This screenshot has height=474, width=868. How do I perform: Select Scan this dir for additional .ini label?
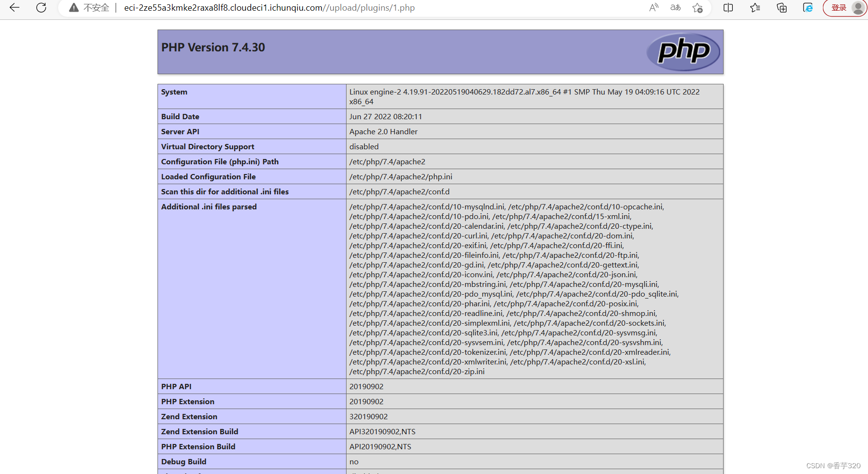(x=225, y=192)
